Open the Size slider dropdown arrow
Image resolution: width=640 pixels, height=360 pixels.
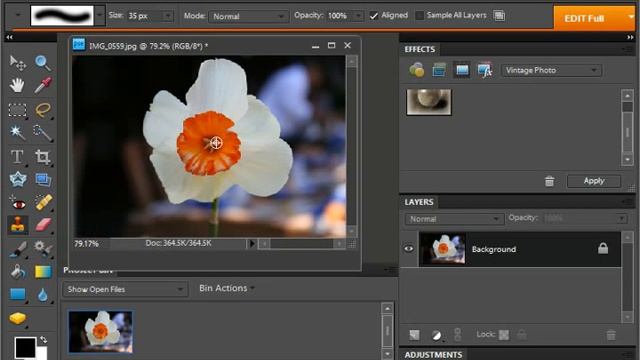click(167, 16)
